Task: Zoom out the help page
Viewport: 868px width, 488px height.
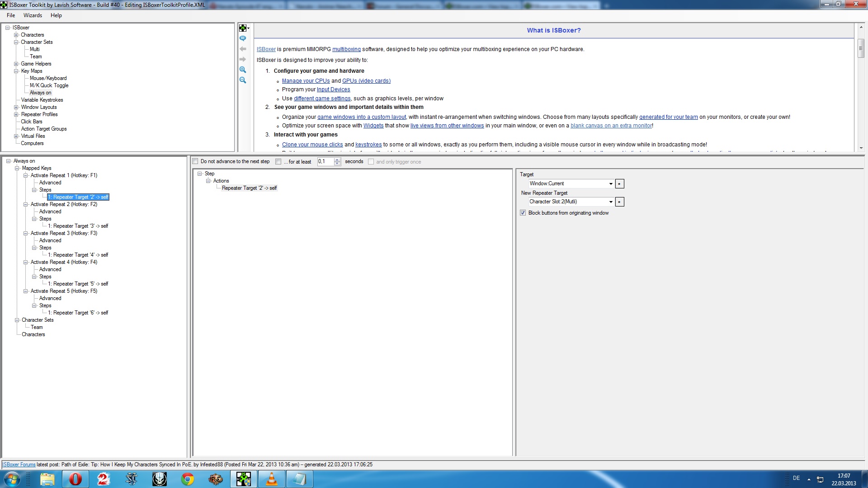Action: pos(243,80)
